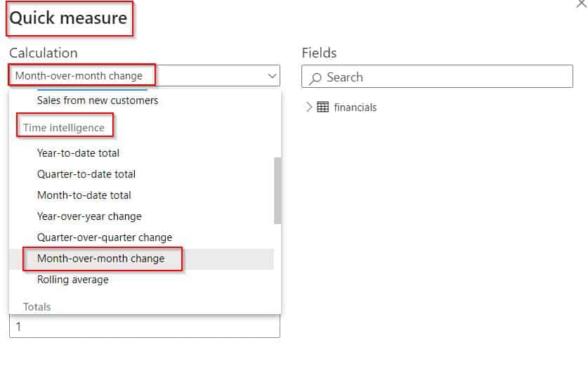The height and width of the screenshot is (378, 588).
Task: Select Year-over-year change option
Action: tap(89, 216)
